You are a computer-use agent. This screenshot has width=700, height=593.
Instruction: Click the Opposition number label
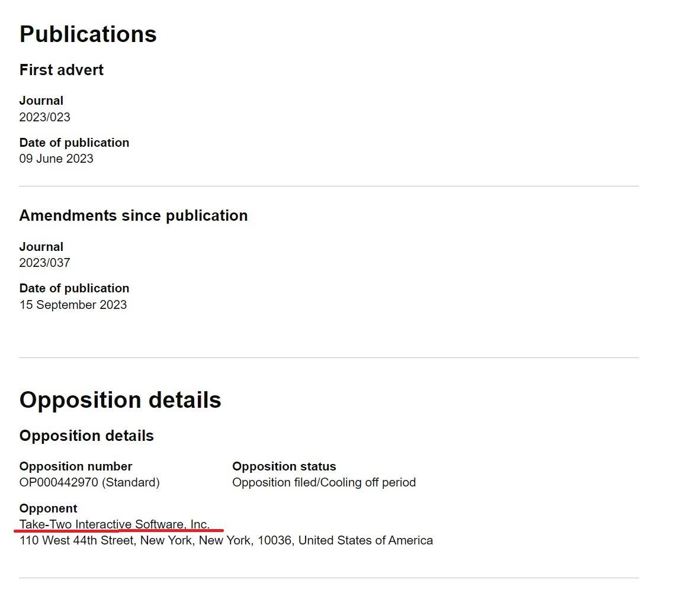(x=76, y=466)
